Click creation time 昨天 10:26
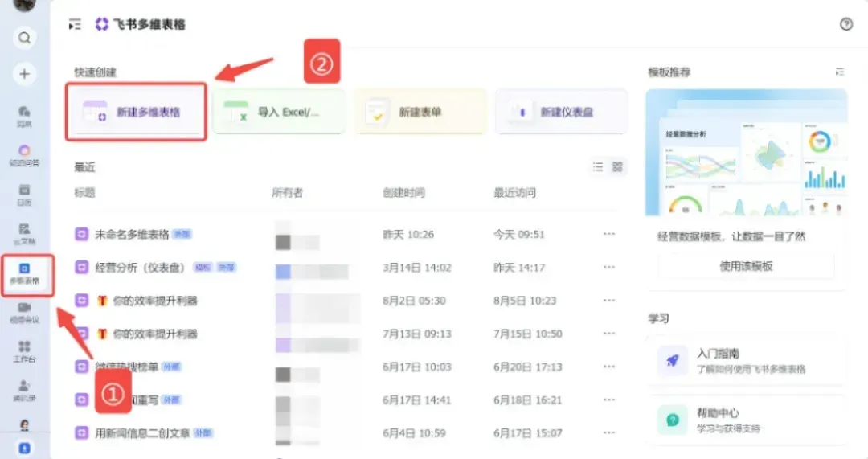Viewport: 868px width, 459px height. pyautogui.click(x=408, y=234)
